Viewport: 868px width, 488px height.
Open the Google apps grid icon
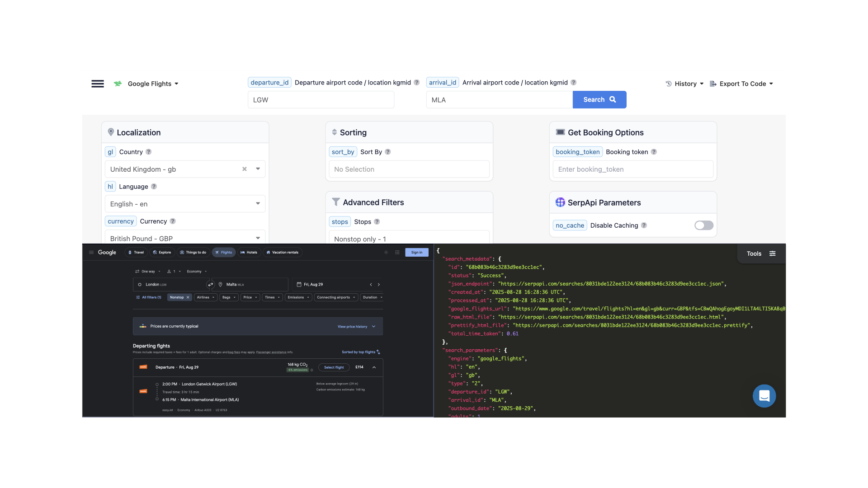click(397, 252)
